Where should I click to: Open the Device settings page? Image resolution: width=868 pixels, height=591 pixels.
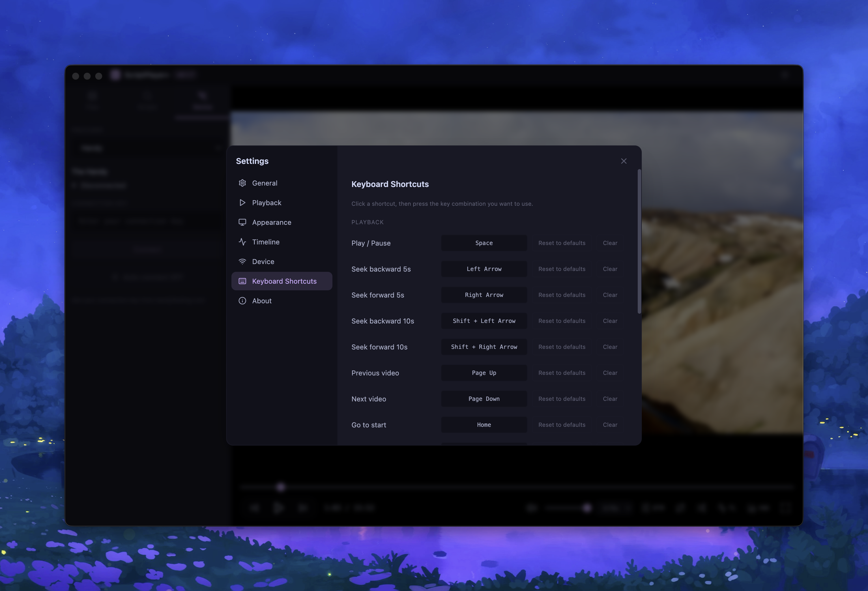coord(263,261)
